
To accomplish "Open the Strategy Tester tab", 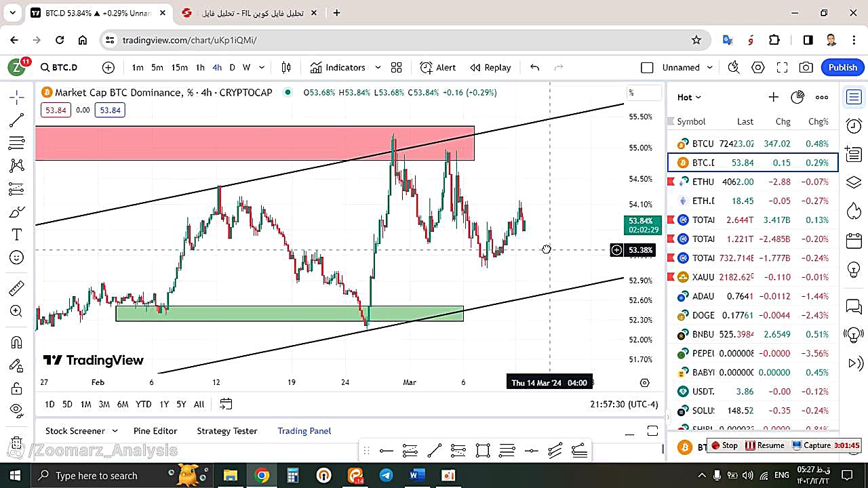I will point(227,430).
